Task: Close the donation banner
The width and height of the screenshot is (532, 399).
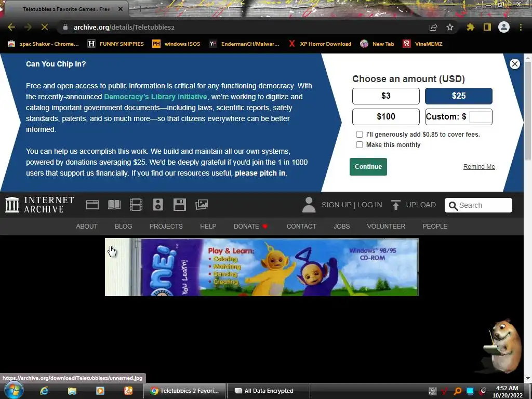Action: pyautogui.click(x=515, y=64)
